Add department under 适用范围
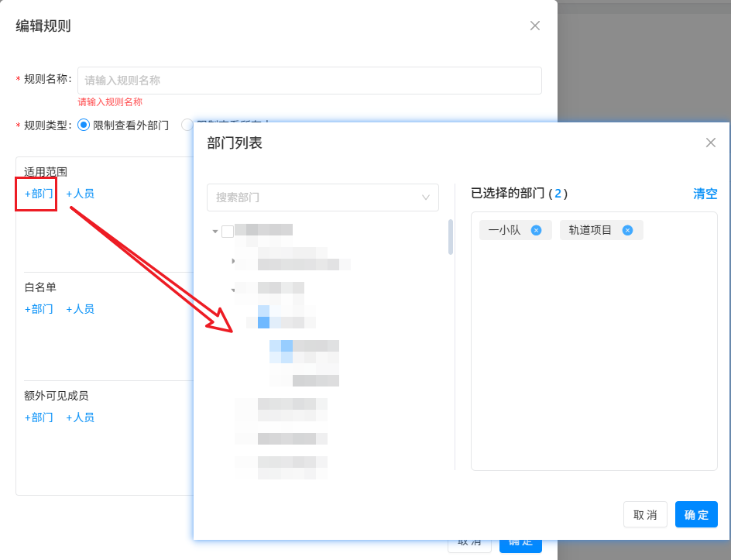The width and height of the screenshot is (731, 560). (x=39, y=194)
